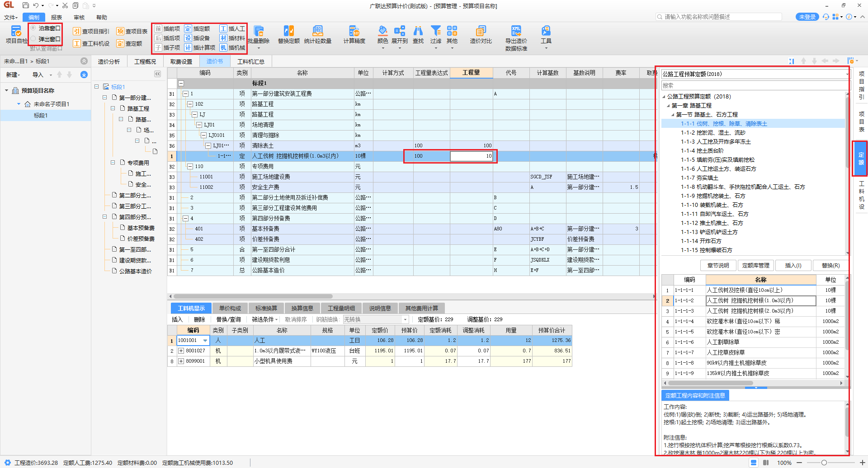Click the cut scissors icon in title bar
The height and width of the screenshot is (468, 868).
click(65, 5)
